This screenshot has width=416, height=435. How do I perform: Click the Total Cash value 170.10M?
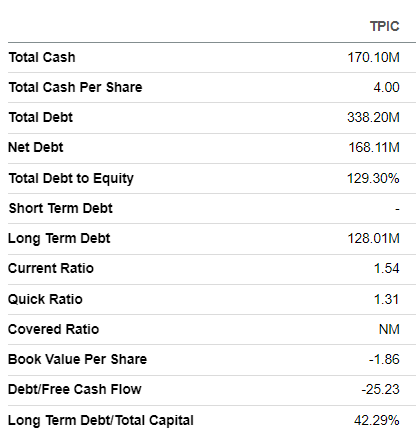373,57
